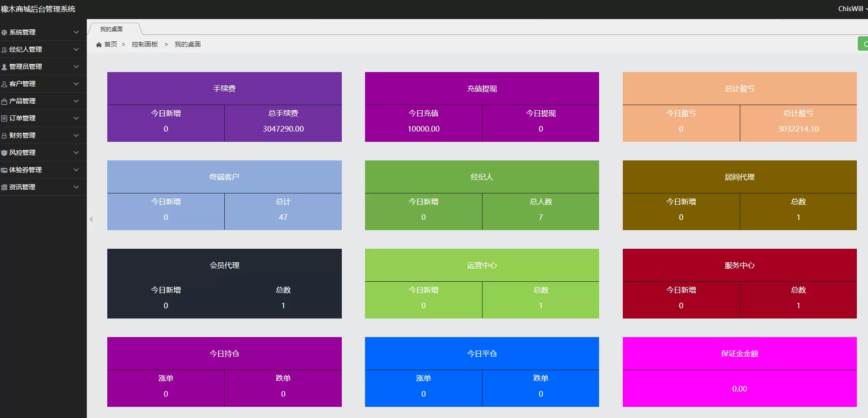The image size is (868, 418).
Task: Click the 控制面板 breadcrumb link
Action: pyautogui.click(x=144, y=44)
